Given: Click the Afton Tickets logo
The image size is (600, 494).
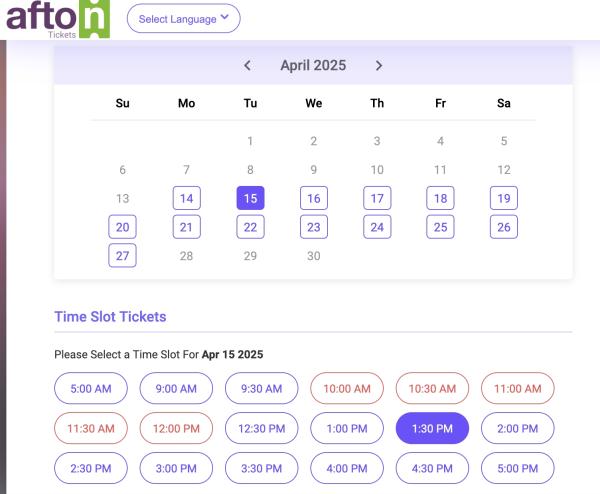Looking at the screenshot, I should tap(58, 19).
